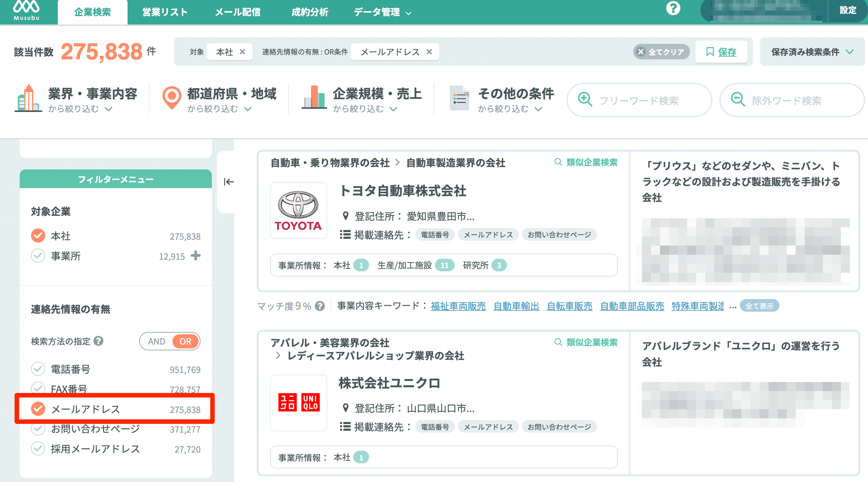Click the bar chart icon for 企業規模・売上

point(314,97)
